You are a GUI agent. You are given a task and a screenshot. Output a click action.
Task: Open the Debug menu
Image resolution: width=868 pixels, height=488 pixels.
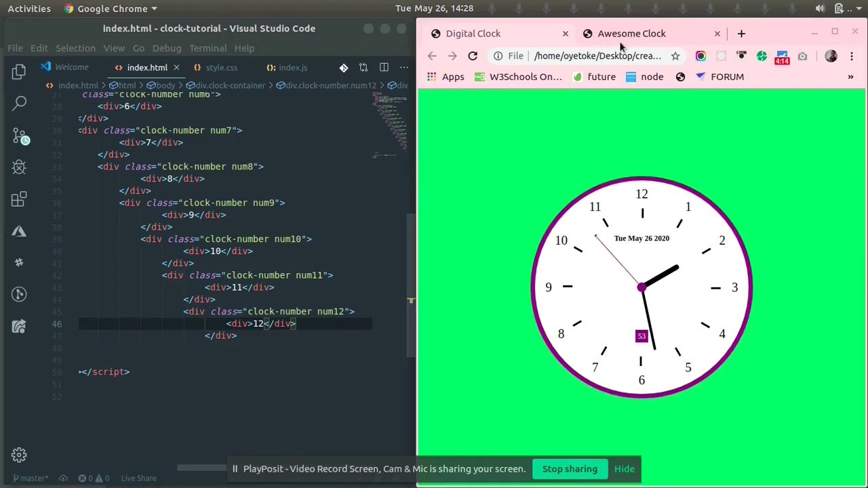coord(167,48)
